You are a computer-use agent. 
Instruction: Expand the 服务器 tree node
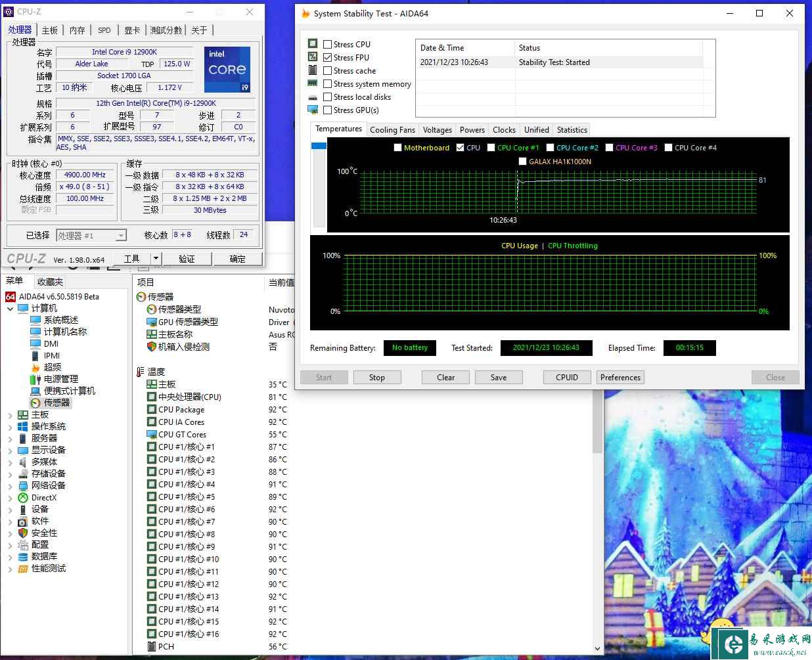coord(10,439)
